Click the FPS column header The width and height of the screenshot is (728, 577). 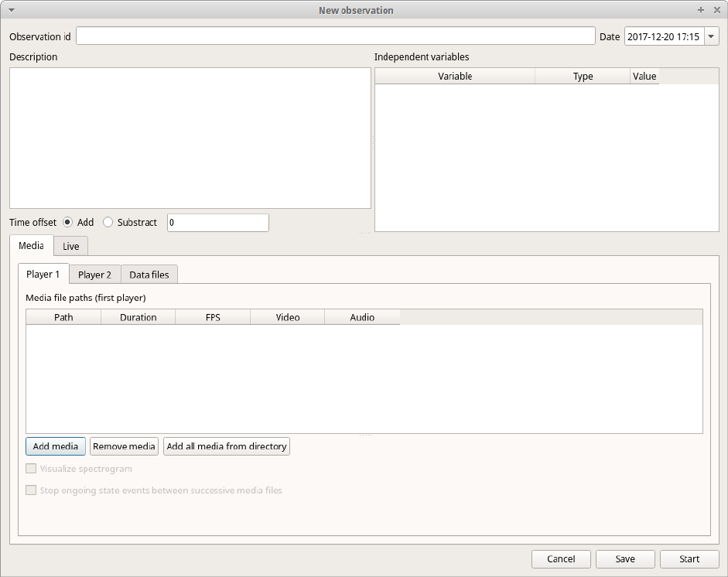pos(213,317)
